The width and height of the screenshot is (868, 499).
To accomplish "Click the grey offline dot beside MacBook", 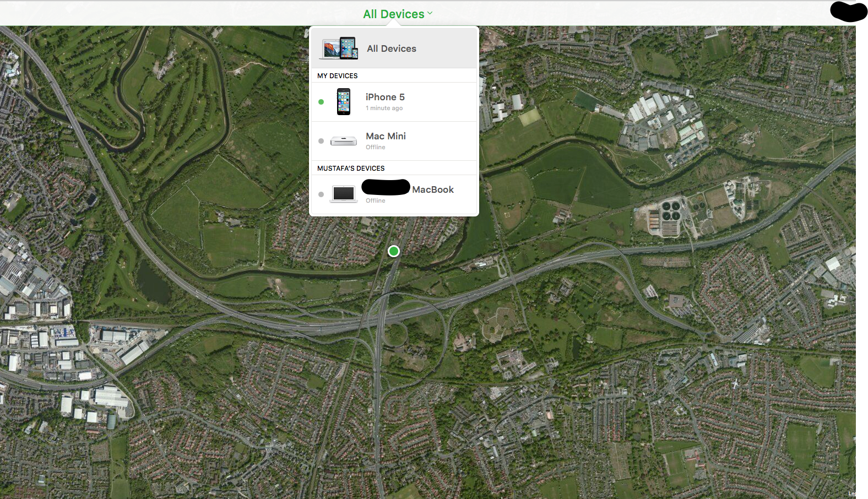I will click(x=321, y=194).
